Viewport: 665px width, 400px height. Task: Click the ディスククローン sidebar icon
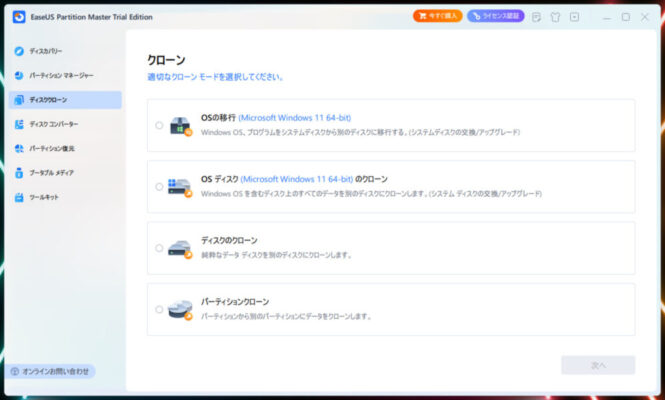click(19, 100)
